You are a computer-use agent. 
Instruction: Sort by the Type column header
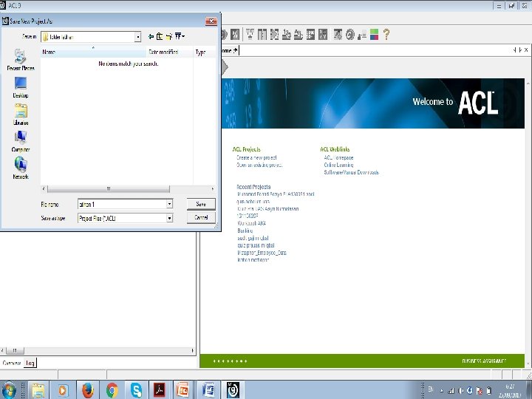point(204,52)
